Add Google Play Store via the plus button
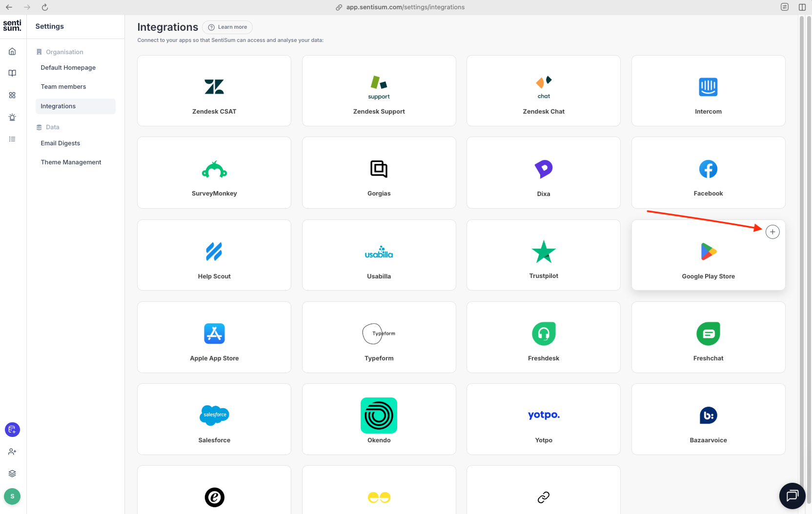The width and height of the screenshot is (812, 514). [772, 232]
